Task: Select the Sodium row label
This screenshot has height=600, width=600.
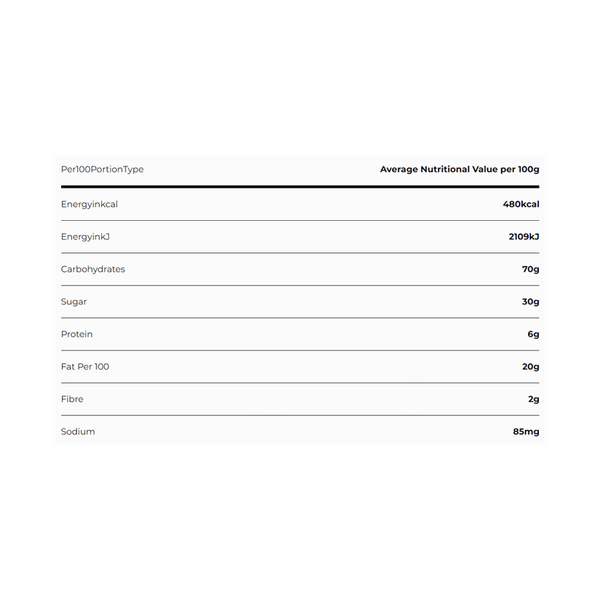Action: [78, 432]
